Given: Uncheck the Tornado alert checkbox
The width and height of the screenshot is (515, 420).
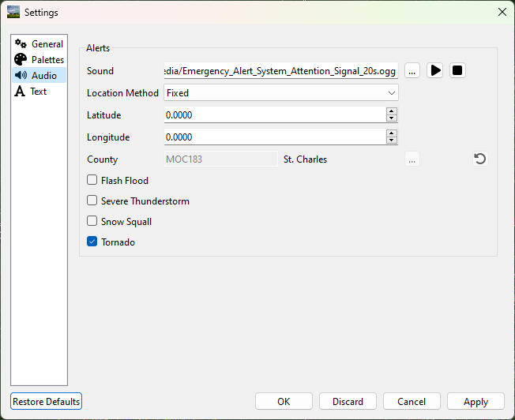Looking at the screenshot, I should [92, 242].
